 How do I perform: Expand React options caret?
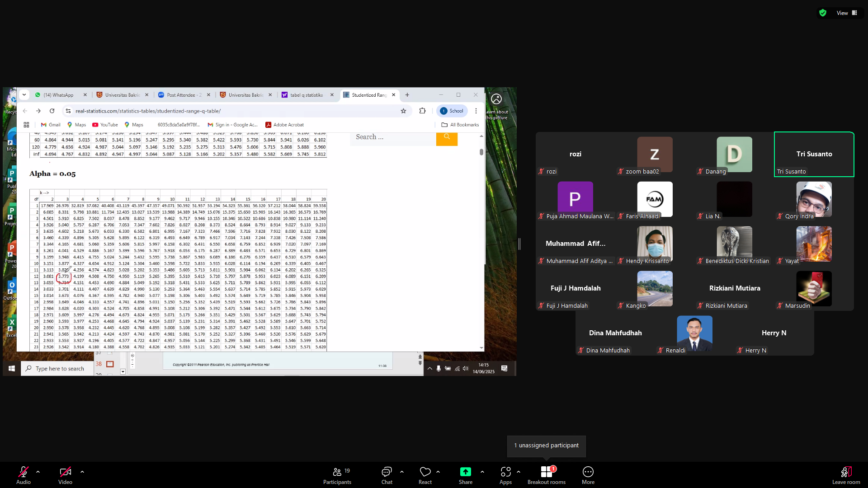tap(438, 472)
